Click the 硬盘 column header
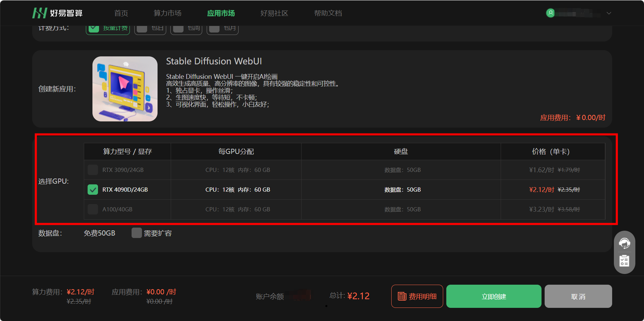The height and width of the screenshot is (321, 644). (x=401, y=152)
